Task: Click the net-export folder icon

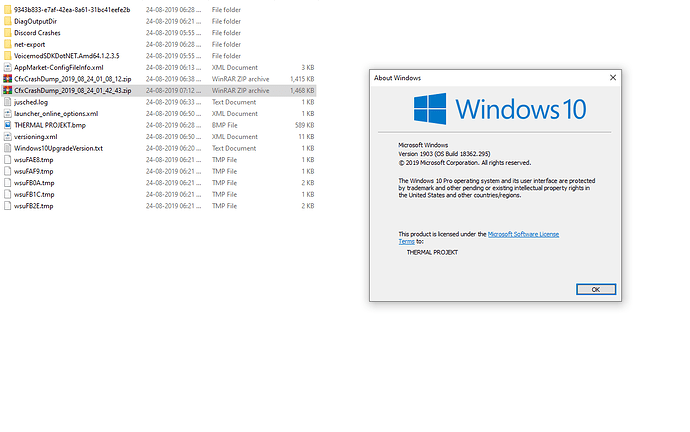Action: [x=6, y=44]
